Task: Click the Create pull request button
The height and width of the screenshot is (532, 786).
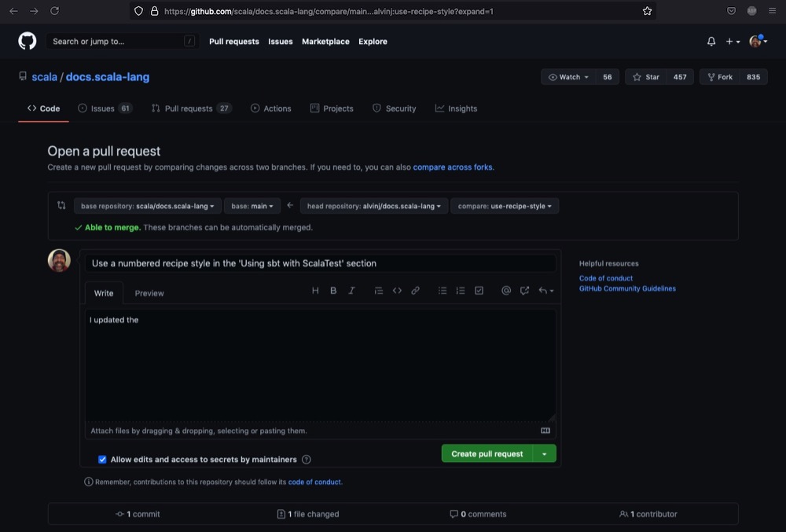Action: click(487, 453)
